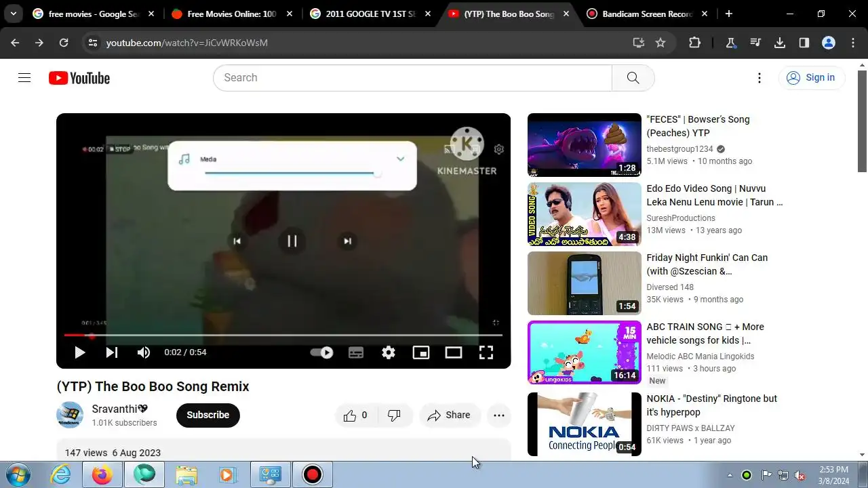Open more actions ellipsis below video

pyautogui.click(x=499, y=415)
